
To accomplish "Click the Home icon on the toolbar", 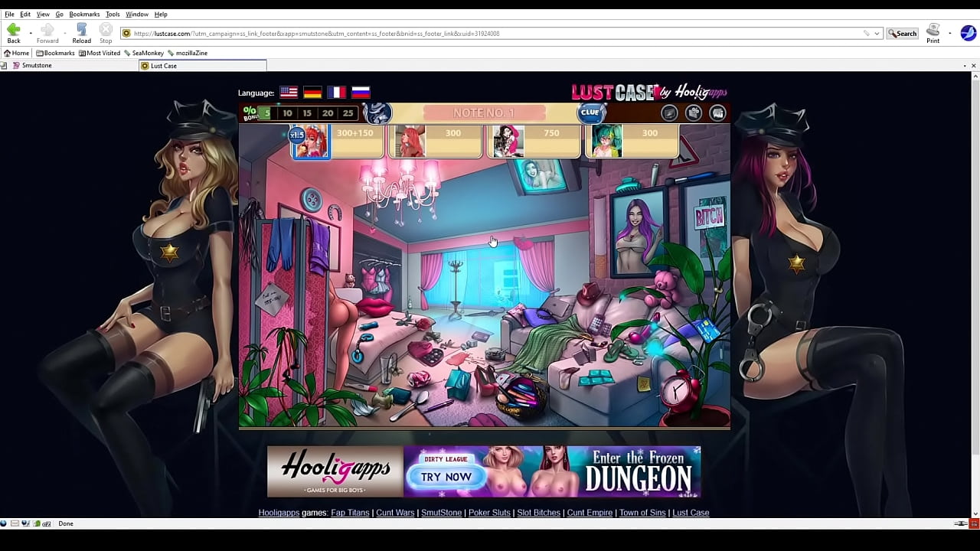I will click(x=7, y=53).
